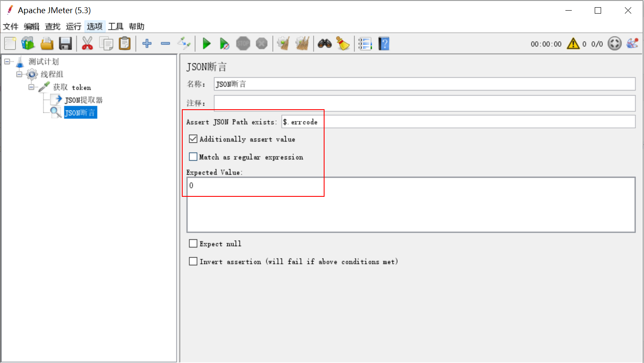The width and height of the screenshot is (644, 363).
Task: Open the 帮助 menu
Action: click(137, 26)
